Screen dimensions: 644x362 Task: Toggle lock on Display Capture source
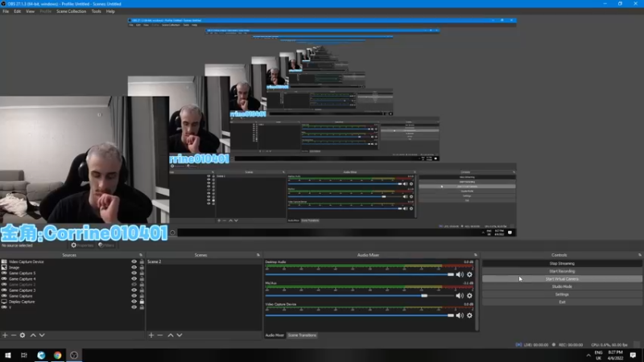point(142,302)
